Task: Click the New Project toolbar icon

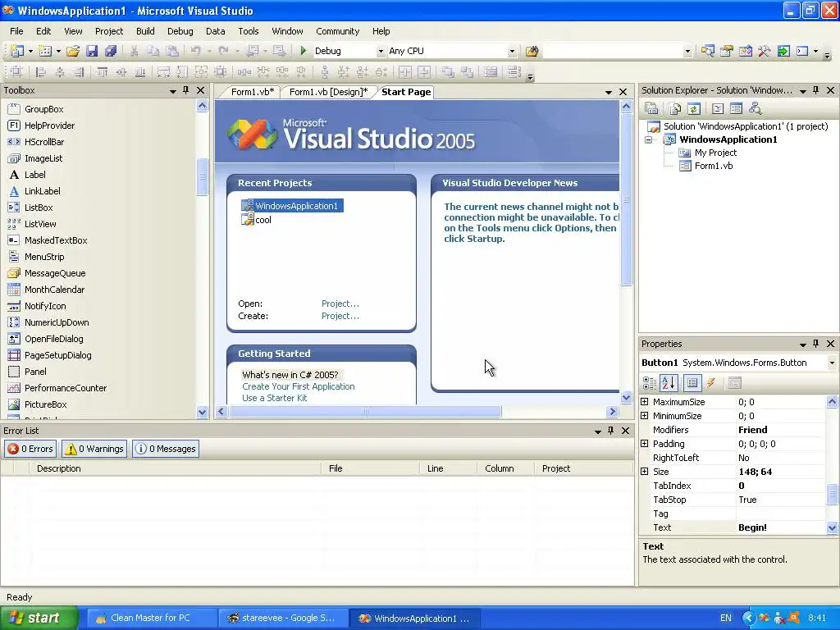Action: coord(17,51)
